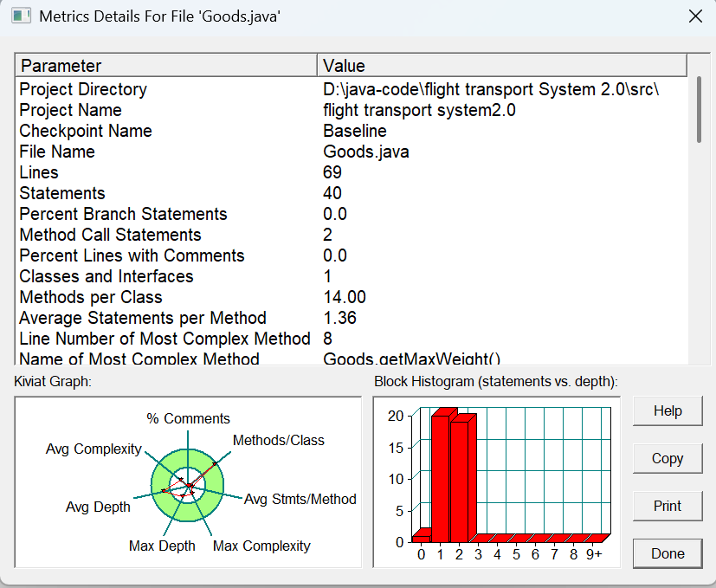Select the Statements parameter row
Image resolution: width=716 pixels, height=588 pixels.
(62, 193)
